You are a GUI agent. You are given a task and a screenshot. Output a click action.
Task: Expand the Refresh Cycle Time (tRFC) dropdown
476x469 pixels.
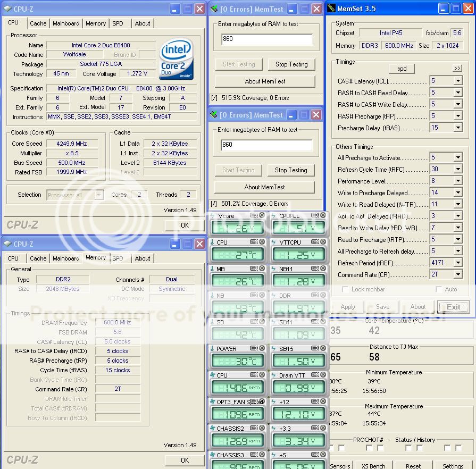pos(458,169)
